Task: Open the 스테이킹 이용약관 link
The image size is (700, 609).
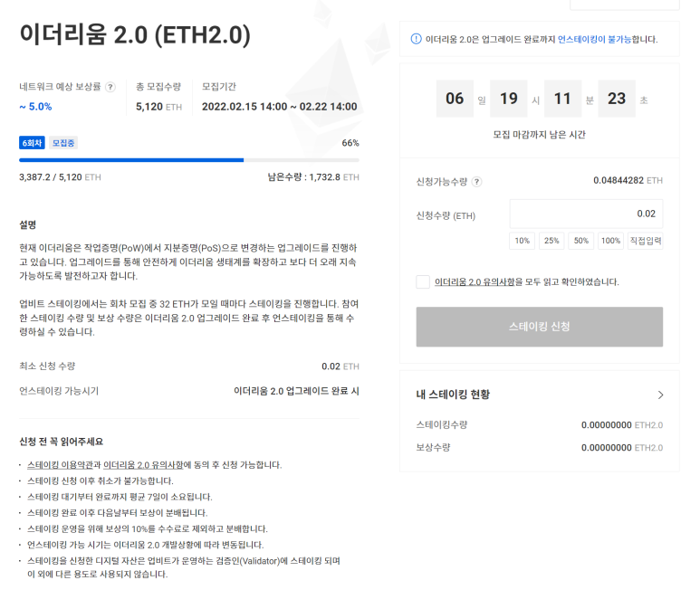Action: pos(60,465)
